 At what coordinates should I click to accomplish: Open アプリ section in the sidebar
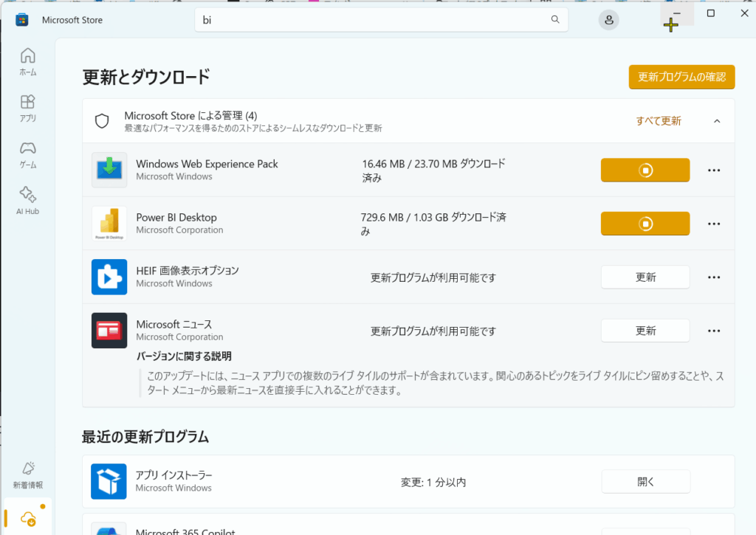point(27,108)
